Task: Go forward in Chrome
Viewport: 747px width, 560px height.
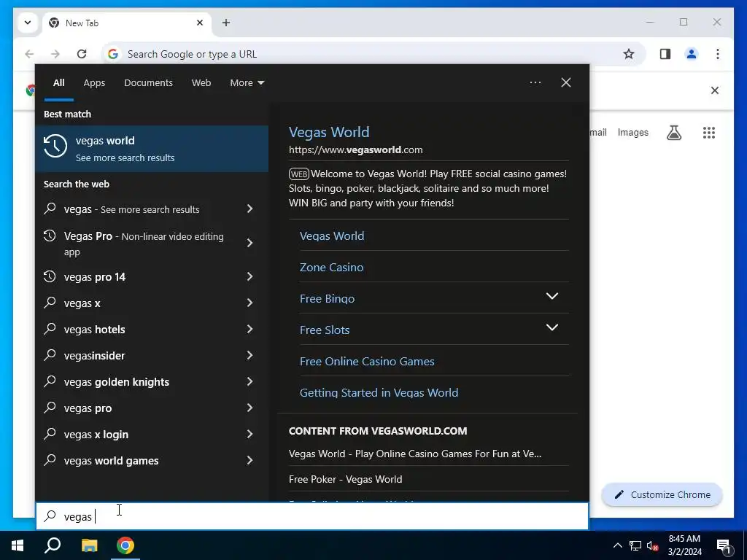Action: [x=55, y=54]
